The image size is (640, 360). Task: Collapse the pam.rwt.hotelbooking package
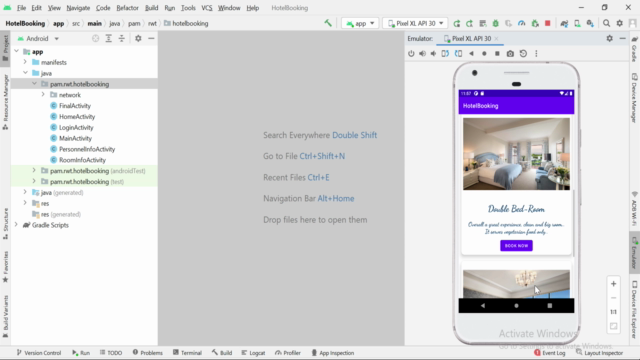(x=34, y=84)
